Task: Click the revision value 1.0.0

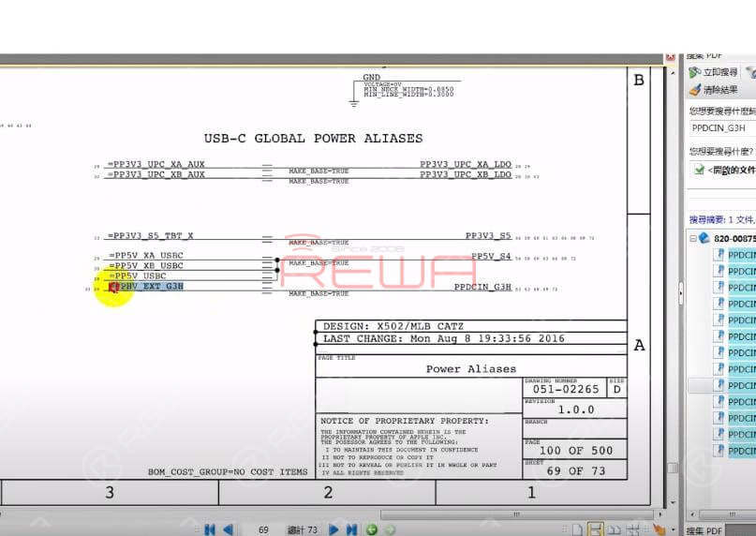Action: click(x=576, y=410)
